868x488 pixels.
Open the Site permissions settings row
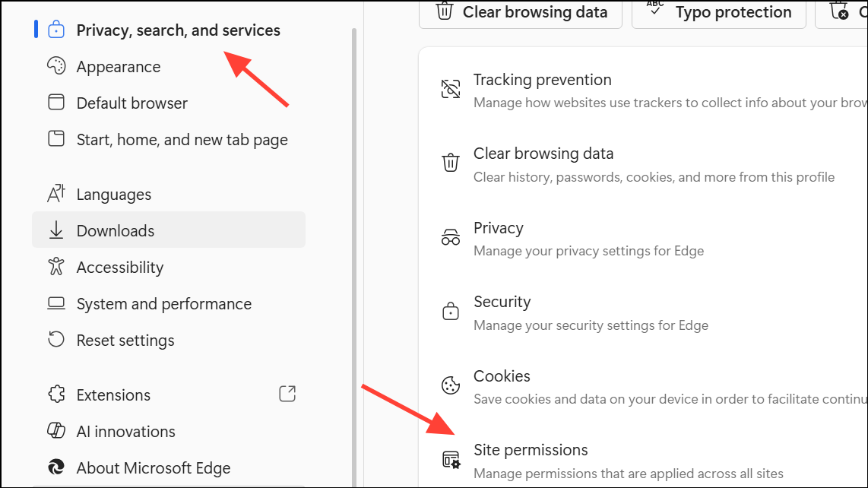click(643, 461)
